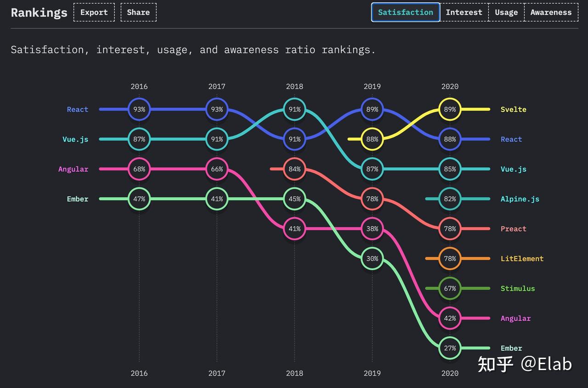Show the Awareness rankings tab
The width and height of the screenshot is (588, 388).
tap(551, 12)
